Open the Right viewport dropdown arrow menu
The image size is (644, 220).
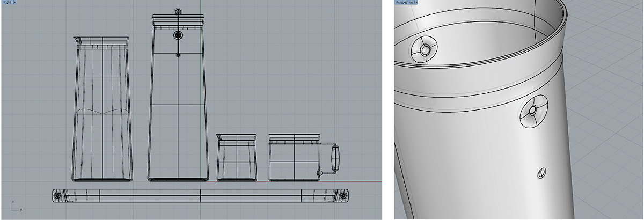[x=14, y=3]
